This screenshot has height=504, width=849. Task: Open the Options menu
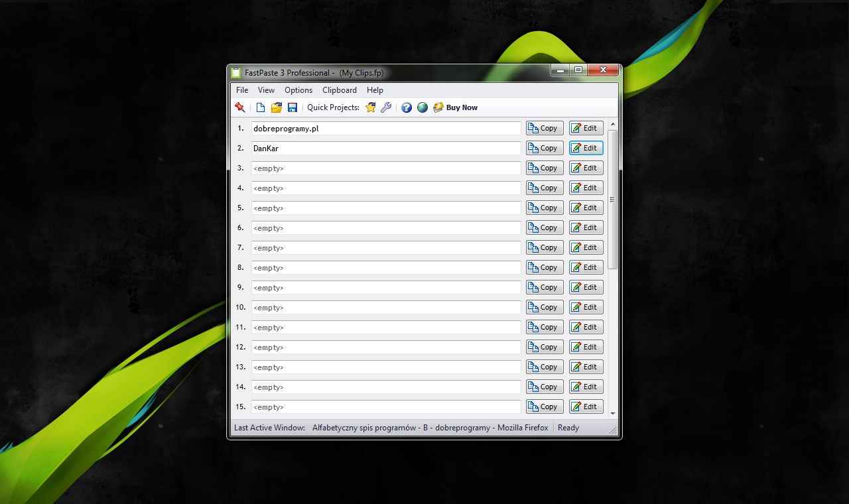(298, 90)
